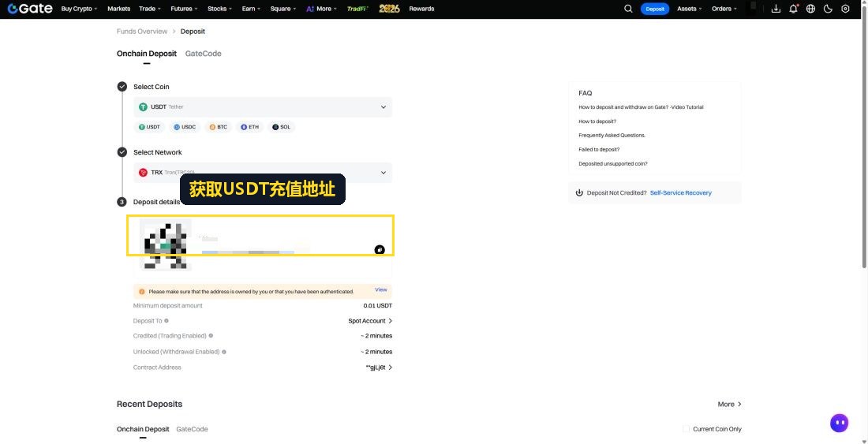Open the Buy Crypto menu
Screen dimensions: 868x444
pyautogui.click(x=79, y=9)
